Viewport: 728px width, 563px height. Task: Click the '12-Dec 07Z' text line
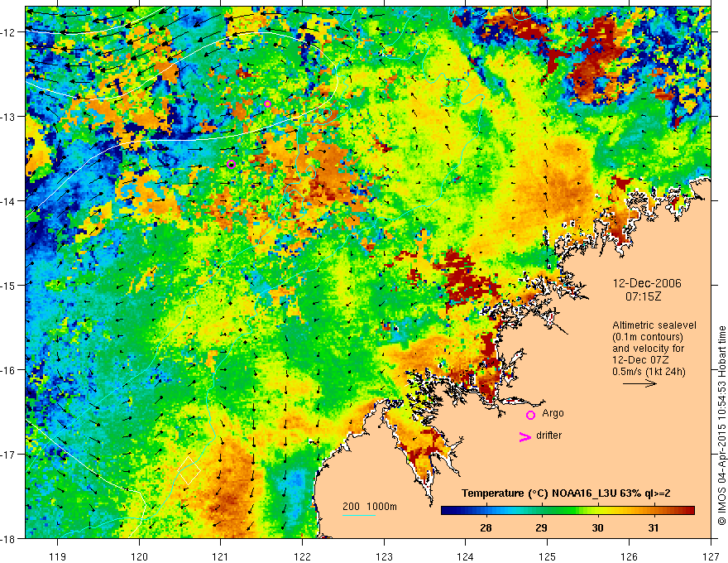[x=642, y=360]
